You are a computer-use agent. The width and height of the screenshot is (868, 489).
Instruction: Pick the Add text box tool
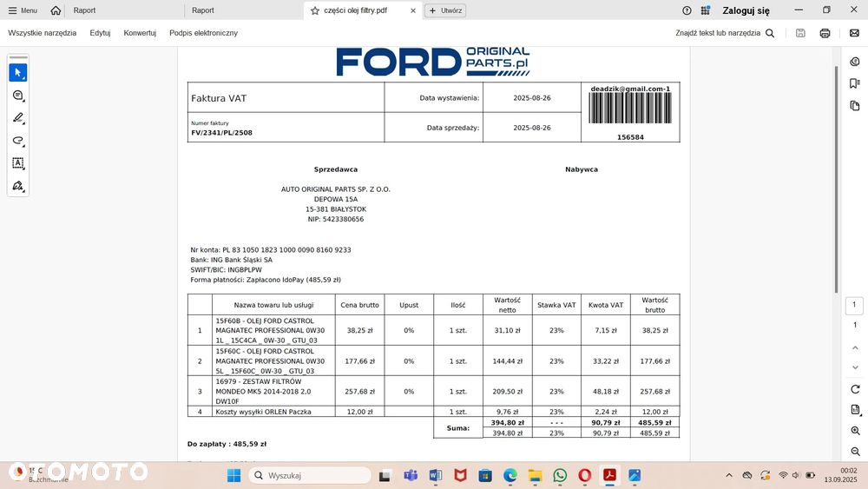18,163
